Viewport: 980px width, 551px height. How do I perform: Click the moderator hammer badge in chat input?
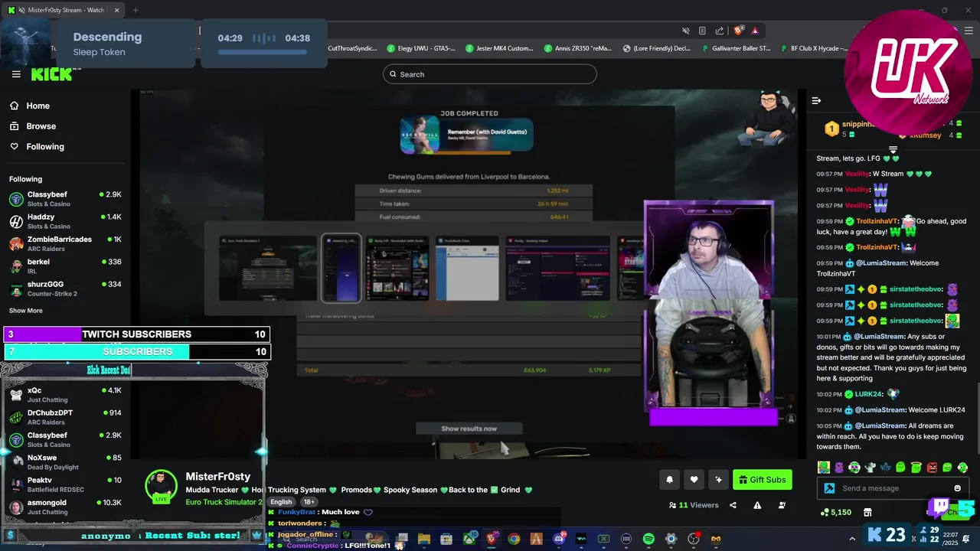click(x=829, y=488)
